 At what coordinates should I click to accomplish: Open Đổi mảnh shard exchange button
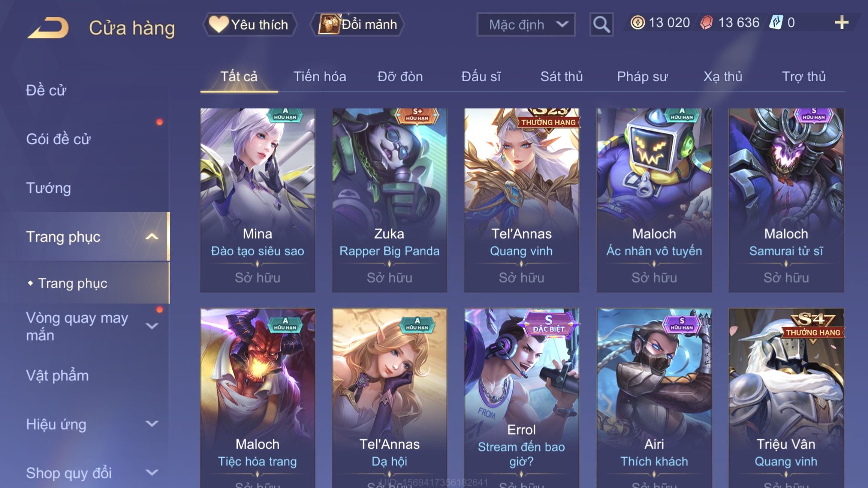click(x=358, y=24)
